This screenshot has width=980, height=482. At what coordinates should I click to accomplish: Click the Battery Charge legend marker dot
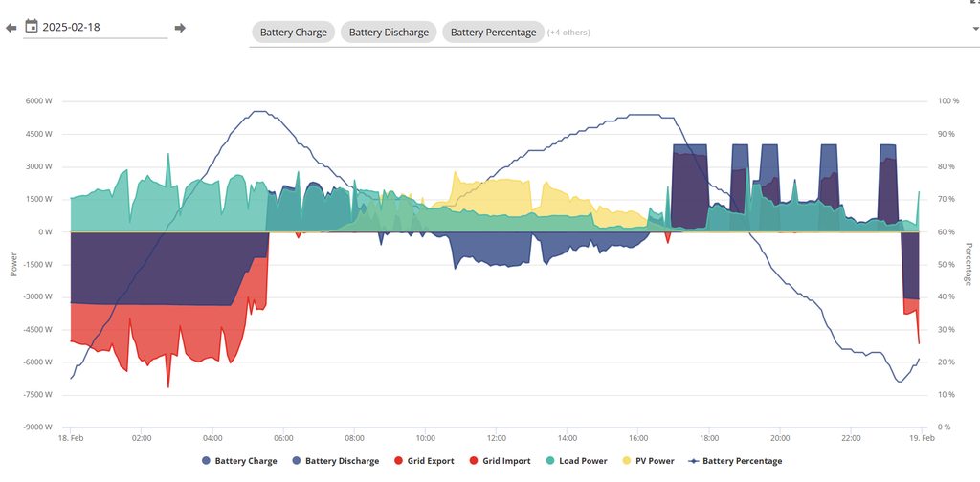point(206,461)
